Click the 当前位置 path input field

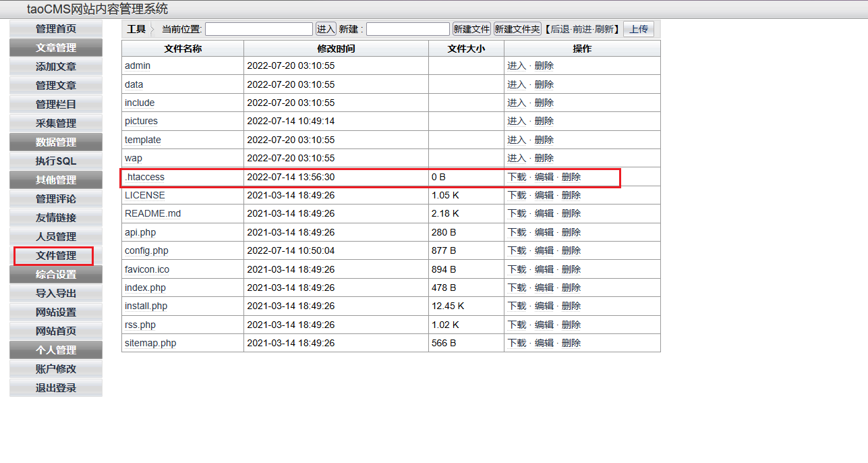pyautogui.click(x=258, y=29)
